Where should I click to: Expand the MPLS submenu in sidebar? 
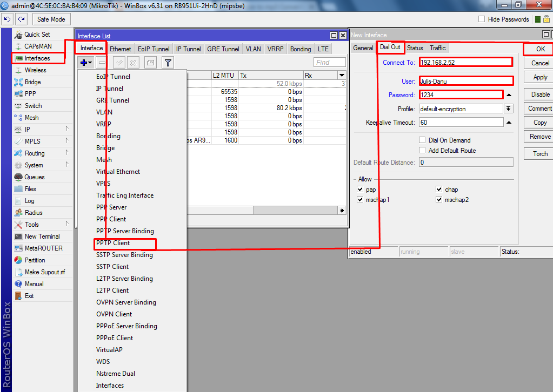click(x=67, y=141)
